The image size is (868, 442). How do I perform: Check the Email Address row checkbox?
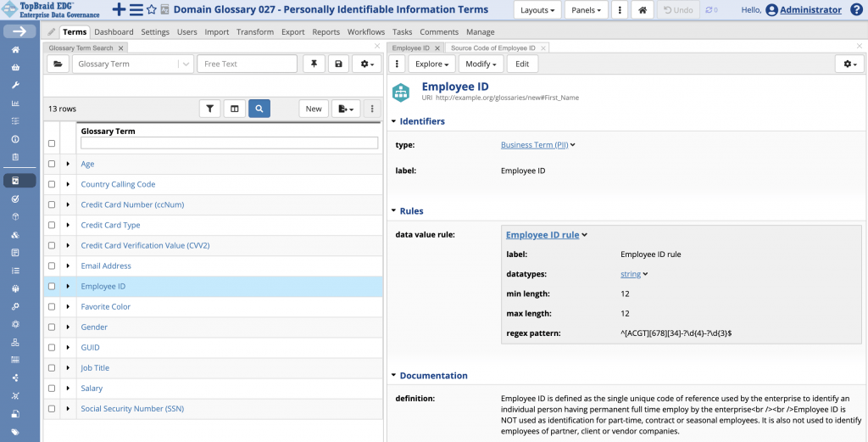point(52,266)
